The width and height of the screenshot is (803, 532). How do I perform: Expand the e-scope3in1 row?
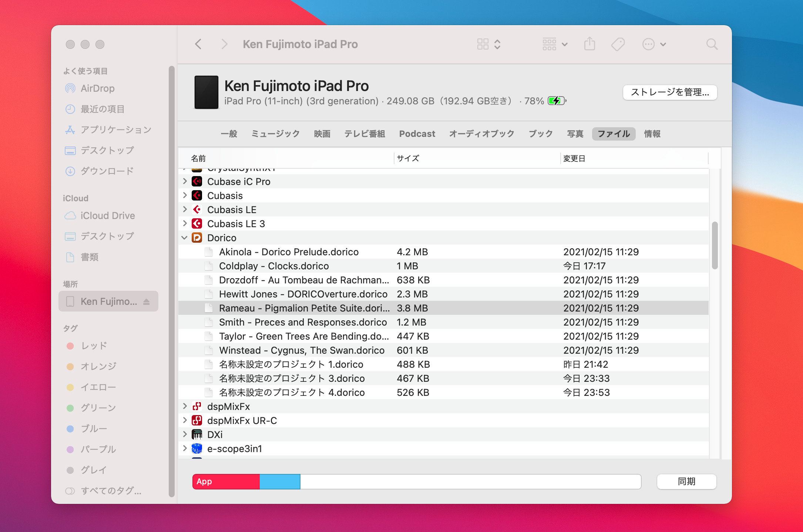[x=185, y=448]
